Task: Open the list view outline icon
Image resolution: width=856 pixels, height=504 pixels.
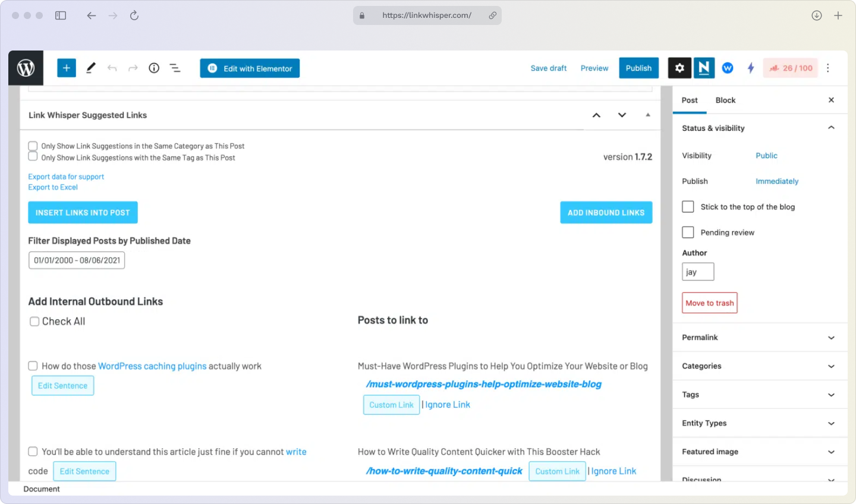Action: [x=175, y=68]
